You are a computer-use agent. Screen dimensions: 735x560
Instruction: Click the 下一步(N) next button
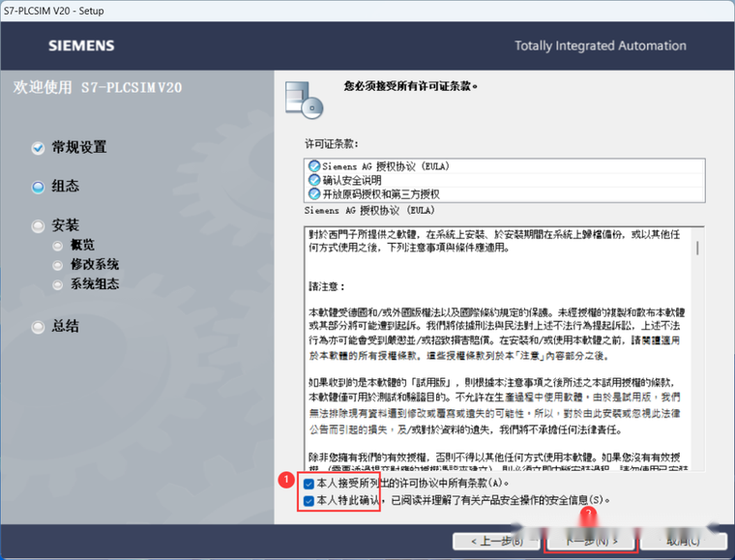coord(591,542)
